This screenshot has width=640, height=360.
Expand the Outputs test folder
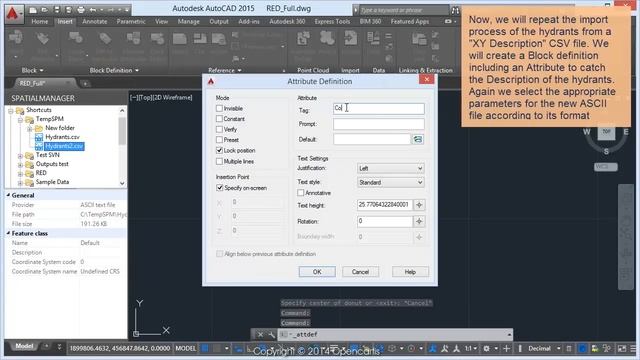click(x=20, y=164)
